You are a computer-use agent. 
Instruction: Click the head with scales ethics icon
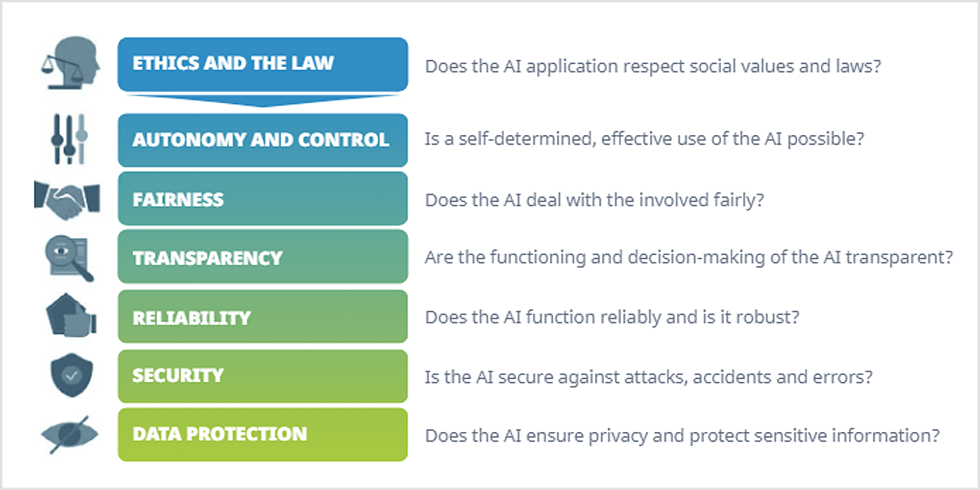point(71,63)
